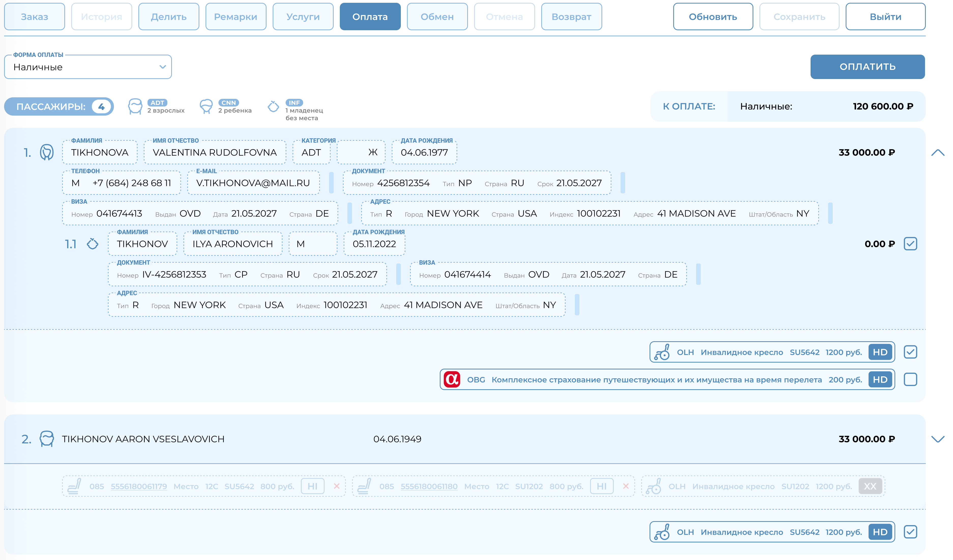Toggle passenger 1 wheelchair service checkbox

tap(910, 352)
